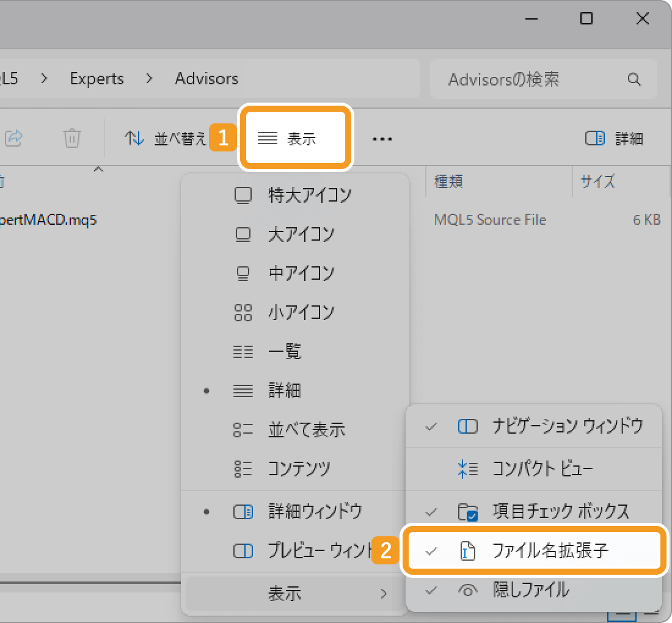The width and height of the screenshot is (672, 623).
Task: Click プレビュー ウィンドウ pane icon
Action: coord(243,550)
